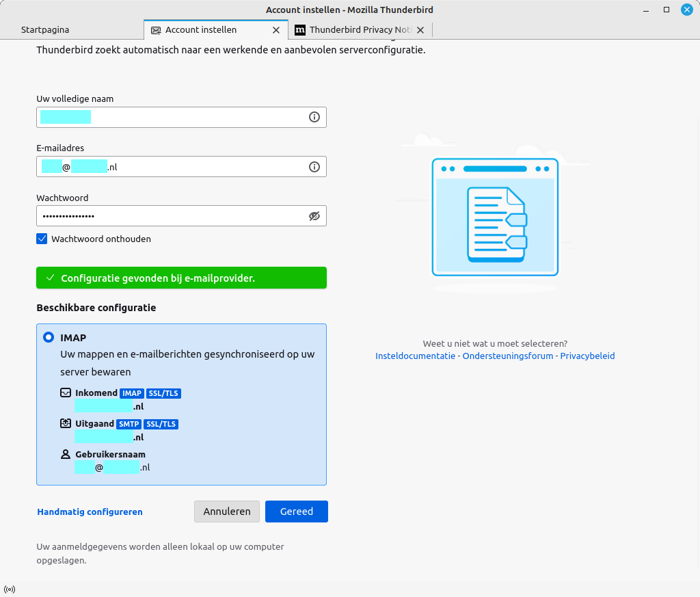This screenshot has width=700, height=597.
Task: Uncheck the Wachtwoord onthouden checkbox
Action: 42,239
